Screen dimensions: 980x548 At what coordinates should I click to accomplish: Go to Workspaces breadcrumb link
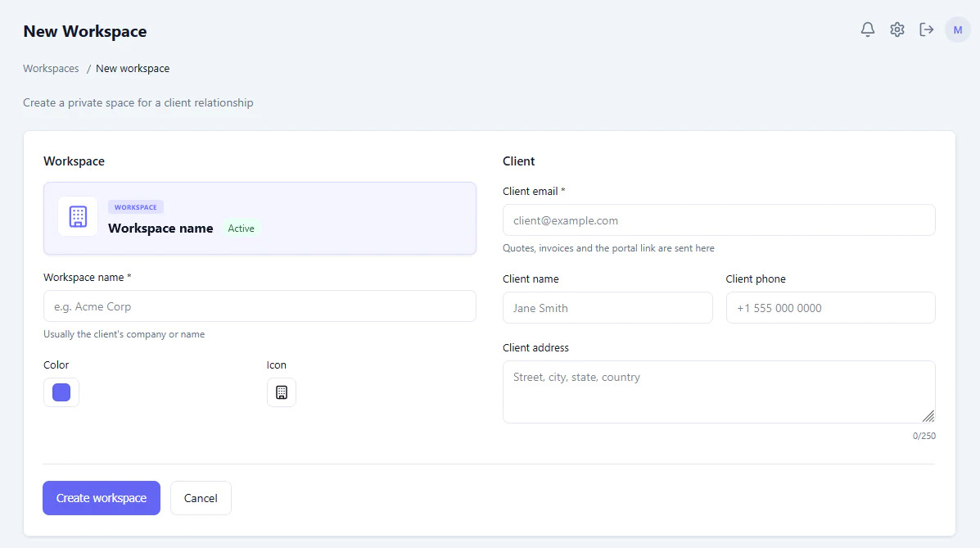tap(51, 68)
